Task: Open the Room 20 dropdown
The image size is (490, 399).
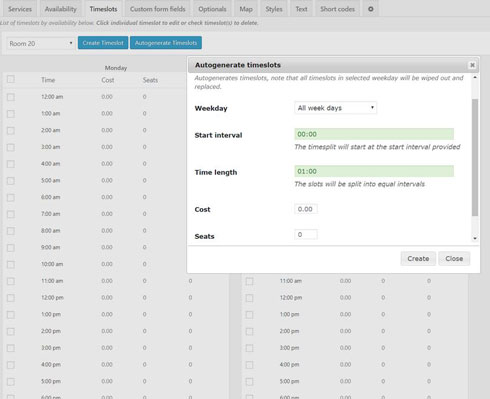Action: coord(41,43)
